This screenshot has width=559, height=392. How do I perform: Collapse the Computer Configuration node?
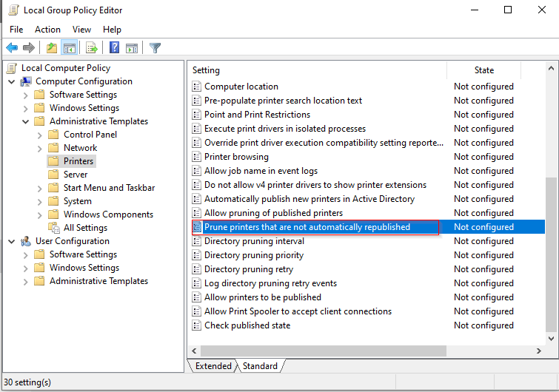tap(12, 81)
